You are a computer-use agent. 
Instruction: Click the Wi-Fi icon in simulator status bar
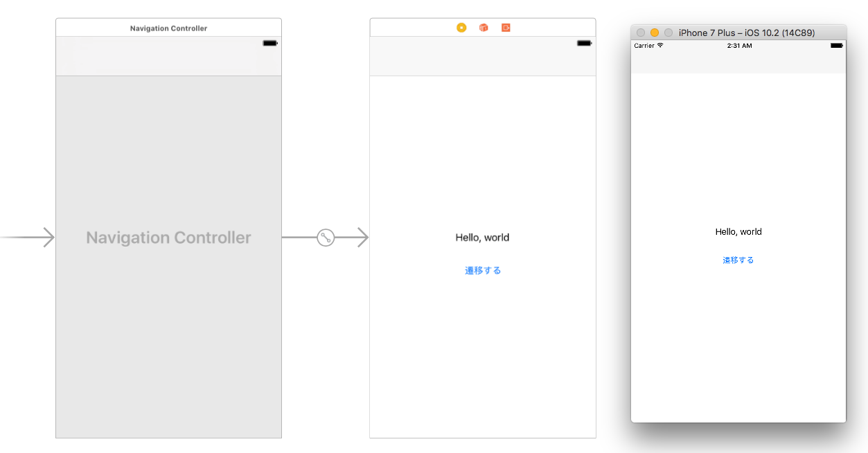point(660,46)
